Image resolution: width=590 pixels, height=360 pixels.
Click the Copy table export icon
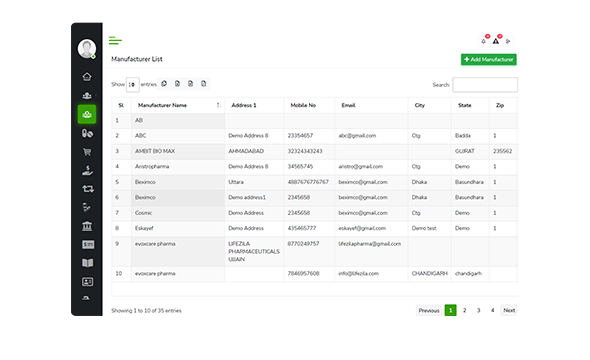click(164, 84)
